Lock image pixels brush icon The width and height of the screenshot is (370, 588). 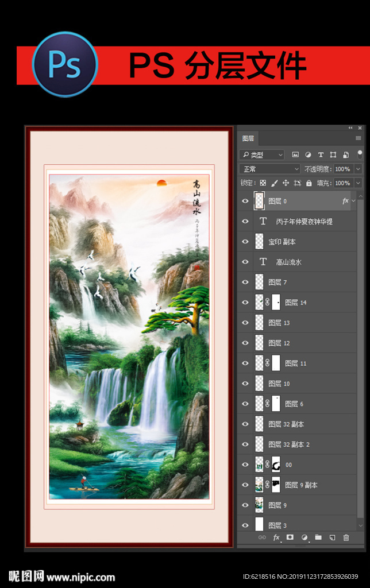tap(274, 183)
